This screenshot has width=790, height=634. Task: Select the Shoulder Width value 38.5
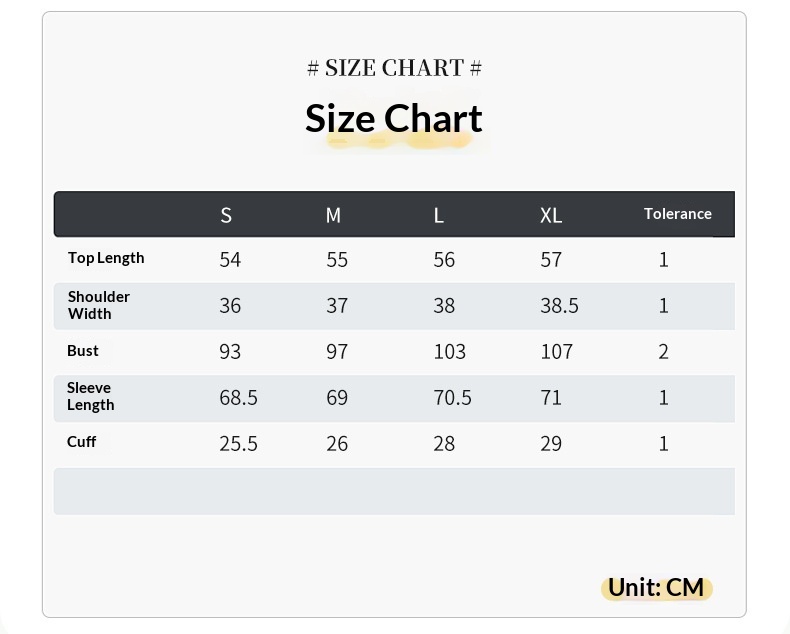click(x=559, y=306)
